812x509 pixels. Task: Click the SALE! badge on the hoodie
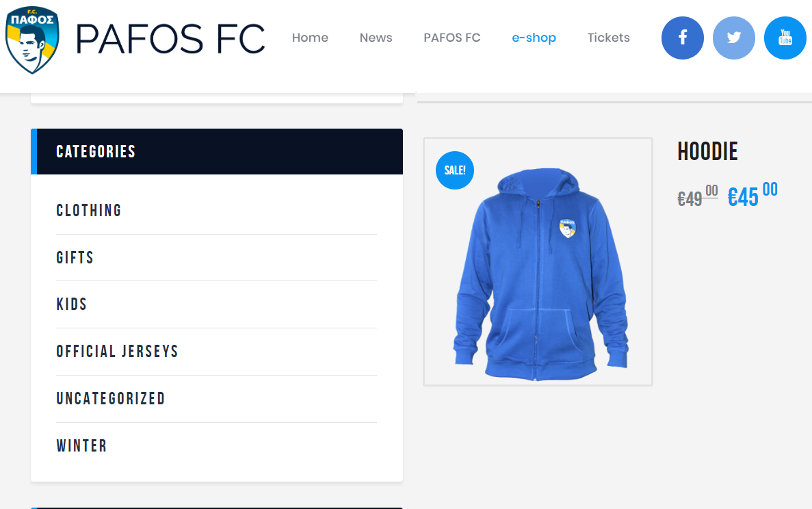click(x=455, y=170)
